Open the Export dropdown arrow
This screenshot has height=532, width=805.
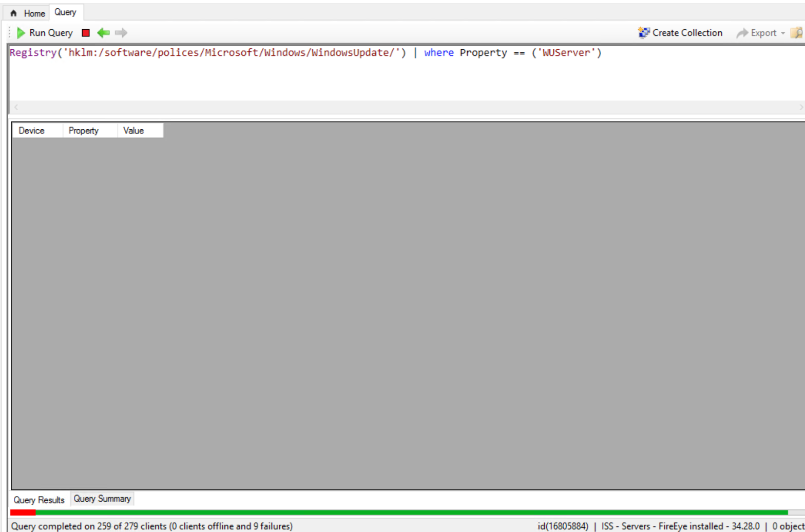(x=783, y=33)
